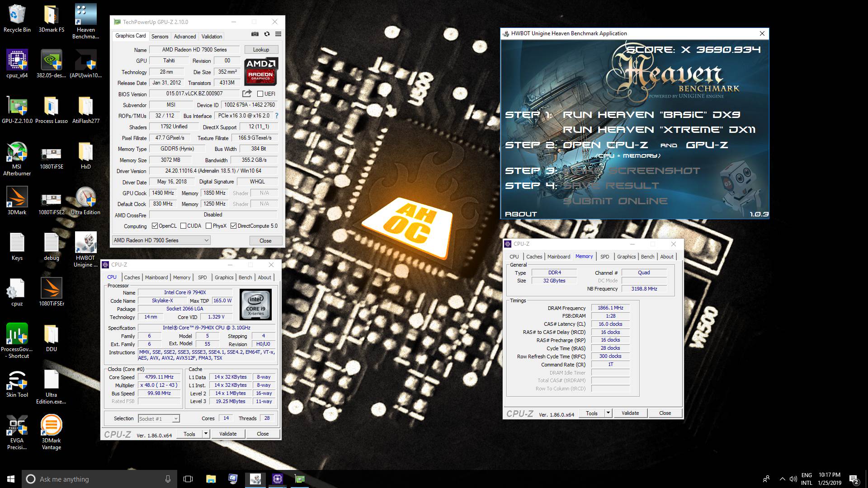Open Bench tab in CPU-Z Memory window
The image size is (868, 488).
(647, 257)
